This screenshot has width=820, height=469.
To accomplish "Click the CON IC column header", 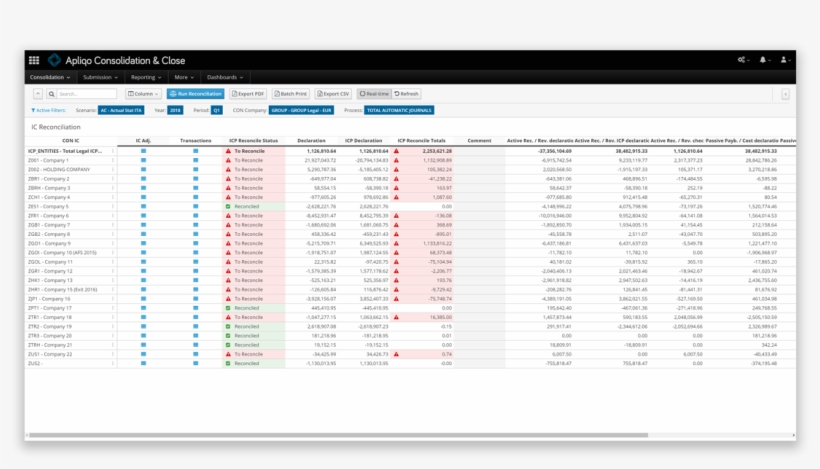I will [x=71, y=141].
